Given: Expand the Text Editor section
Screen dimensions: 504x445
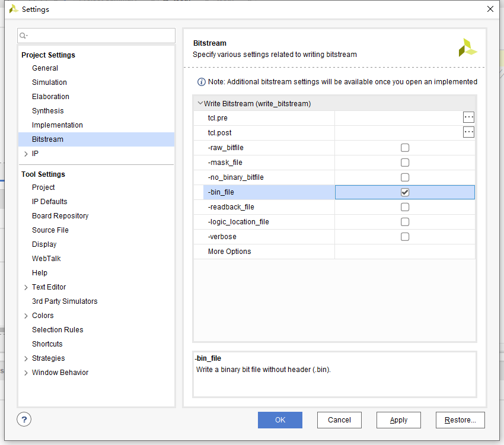Looking at the screenshot, I should click(x=25, y=287).
